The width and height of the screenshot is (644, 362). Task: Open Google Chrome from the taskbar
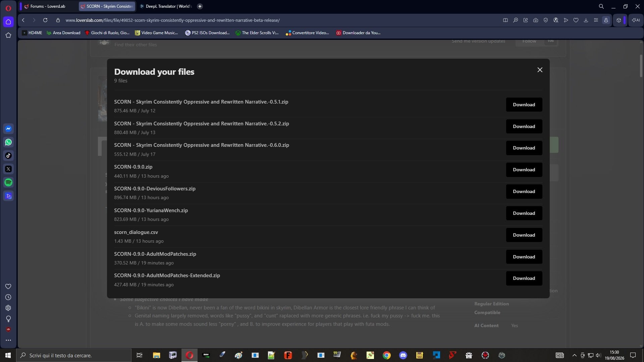point(387,355)
